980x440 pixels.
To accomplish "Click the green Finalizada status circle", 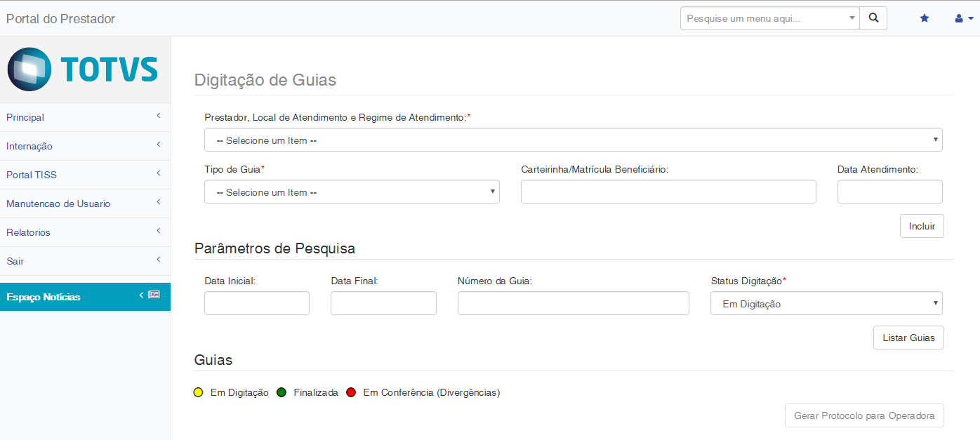I will [282, 392].
